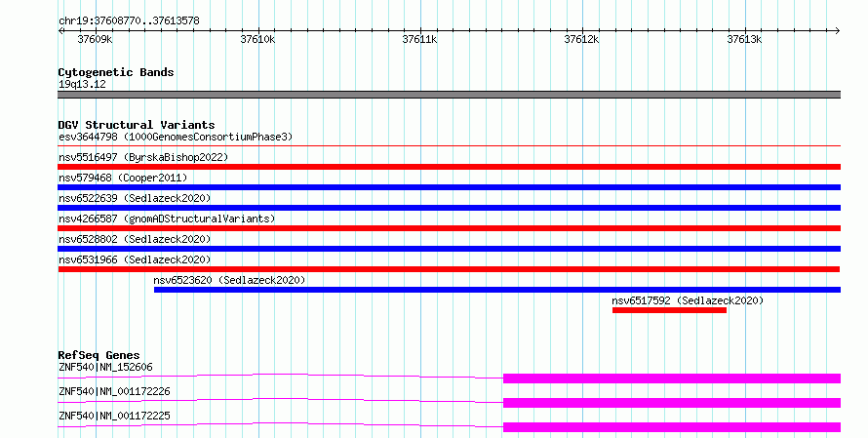The width and height of the screenshot is (868, 438).
Task: Click the 37609k ruler tick label
Action: 95,39
